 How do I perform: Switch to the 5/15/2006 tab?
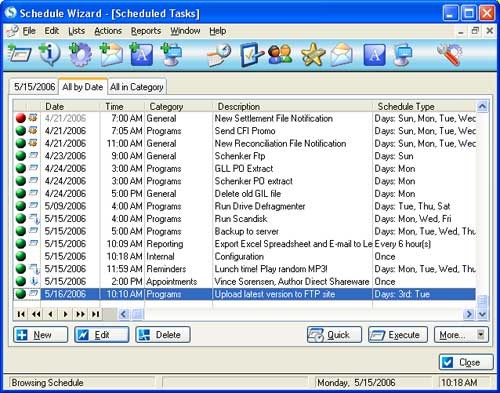click(x=34, y=87)
